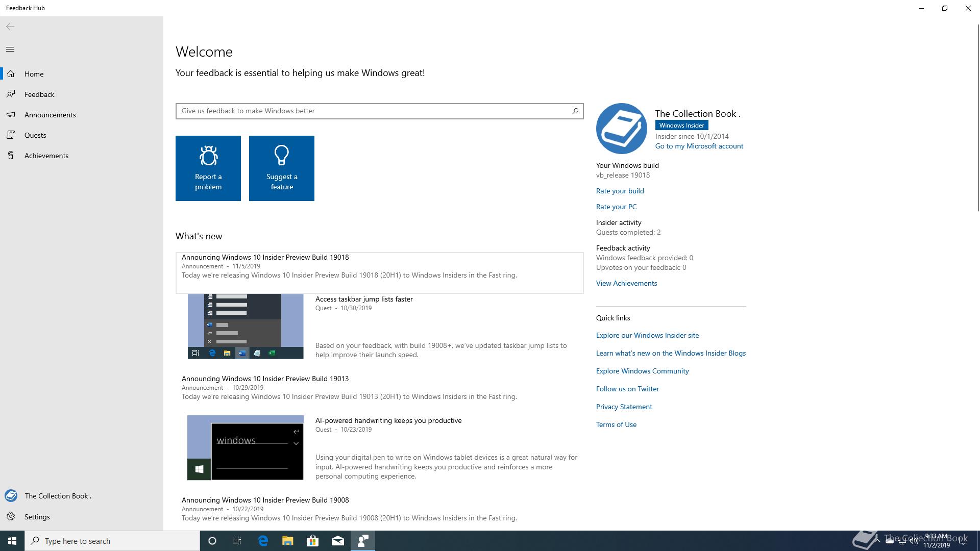Open the Windows Start menu
980x551 pixels.
(12, 541)
